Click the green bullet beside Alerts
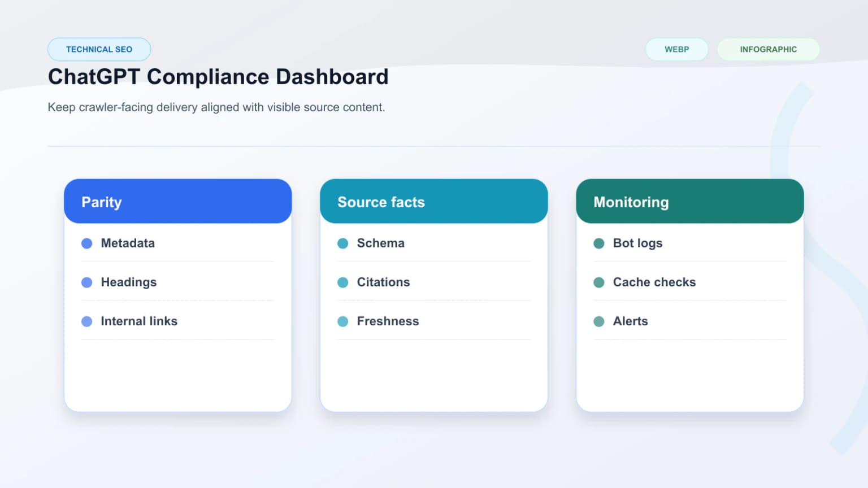This screenshot has height=488, width=868. (599, 321)
